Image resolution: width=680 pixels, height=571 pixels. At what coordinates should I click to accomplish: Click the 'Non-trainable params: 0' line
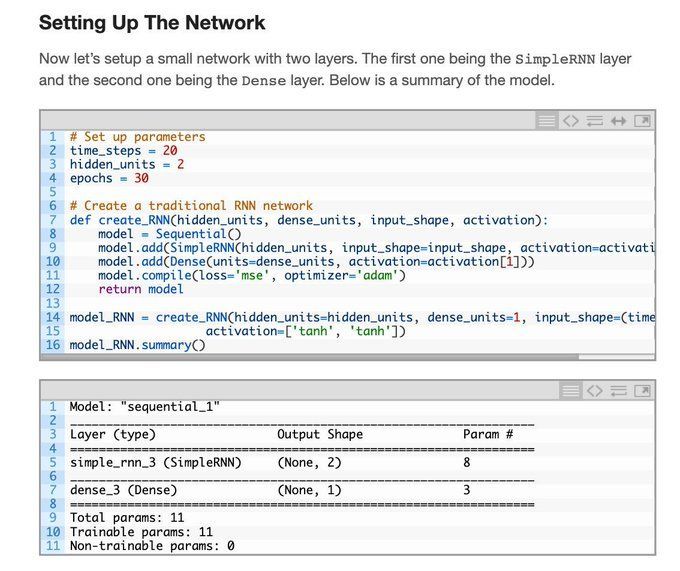[152, 546]
